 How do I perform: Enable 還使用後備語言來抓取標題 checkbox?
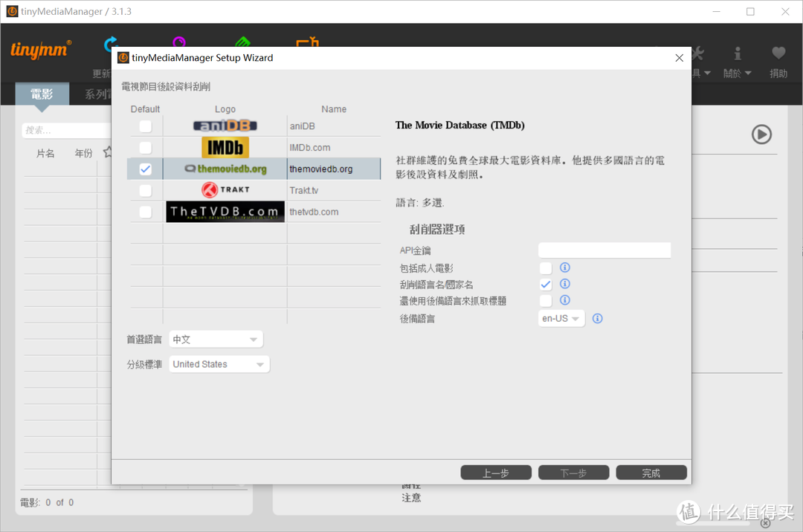click(546, 301)
